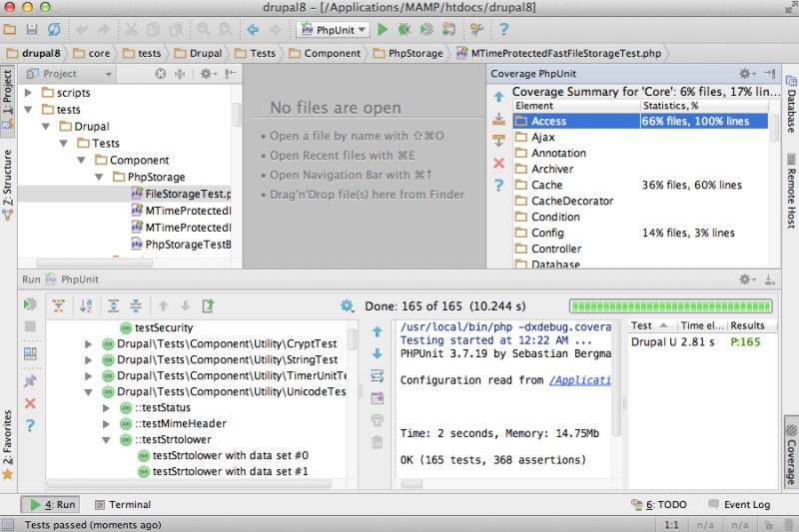Open Coverage PhpUnit panel gear settings
Image resolution: width=799 pixels, height=532 pixels.
747,74
